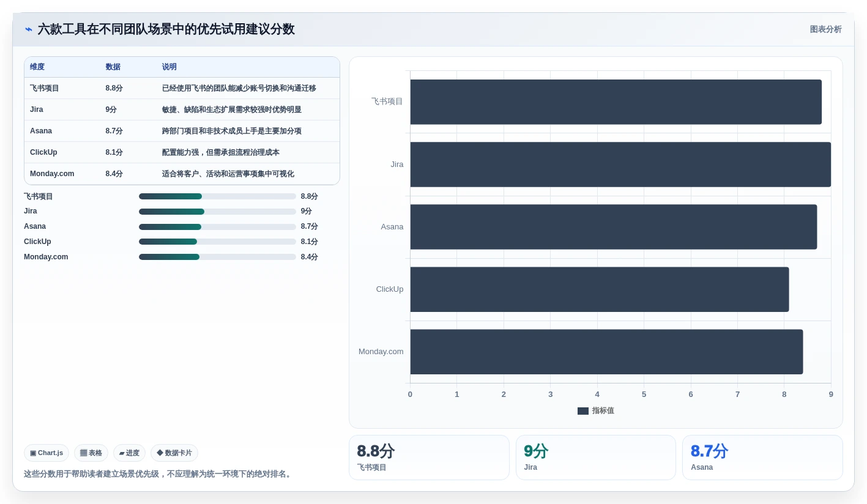Click the Monday.com bar in the chart
Image resolution: width=867 pixels, height=504 pixels.
pyautogui.click(x=606, y=352)
